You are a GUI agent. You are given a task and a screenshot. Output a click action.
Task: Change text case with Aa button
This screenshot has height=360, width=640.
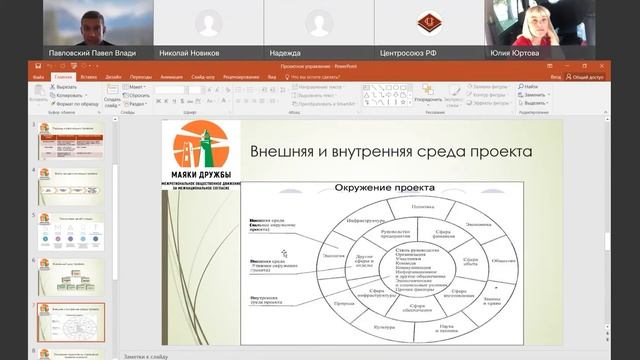click(x=210, y=101)
